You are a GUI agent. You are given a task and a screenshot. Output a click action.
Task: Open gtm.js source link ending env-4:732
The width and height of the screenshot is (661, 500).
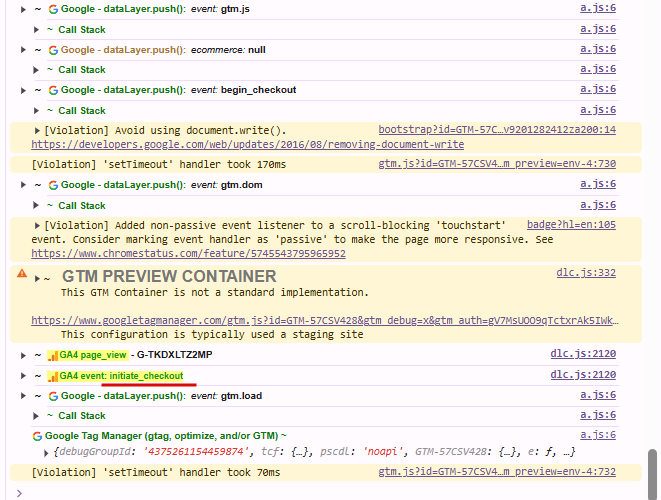click(x=497, y=472)
